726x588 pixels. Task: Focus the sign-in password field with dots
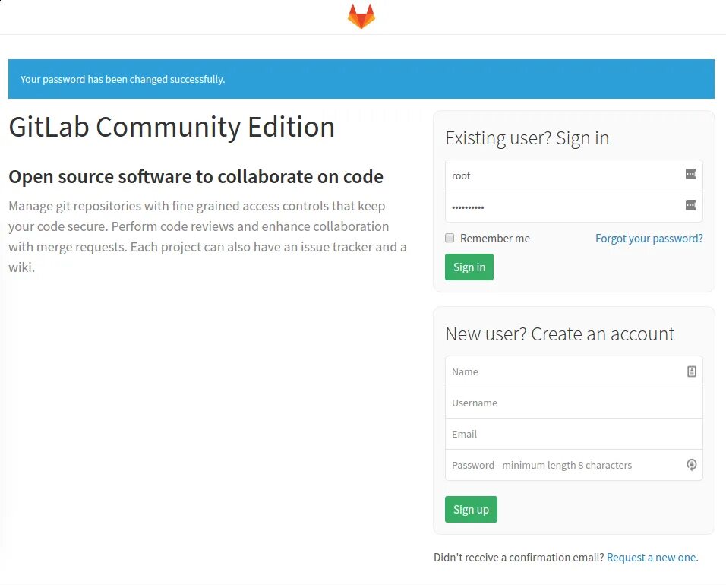pos(573,207)
